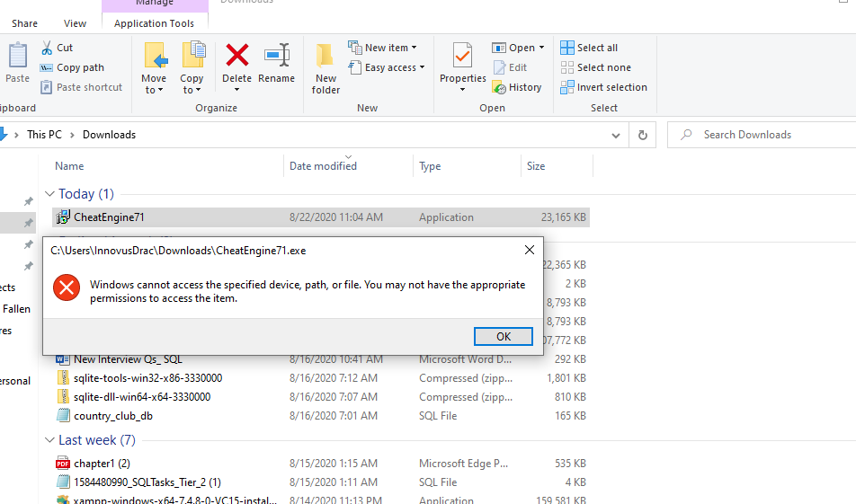Click the Cut scissors icon

coord(47,48)
